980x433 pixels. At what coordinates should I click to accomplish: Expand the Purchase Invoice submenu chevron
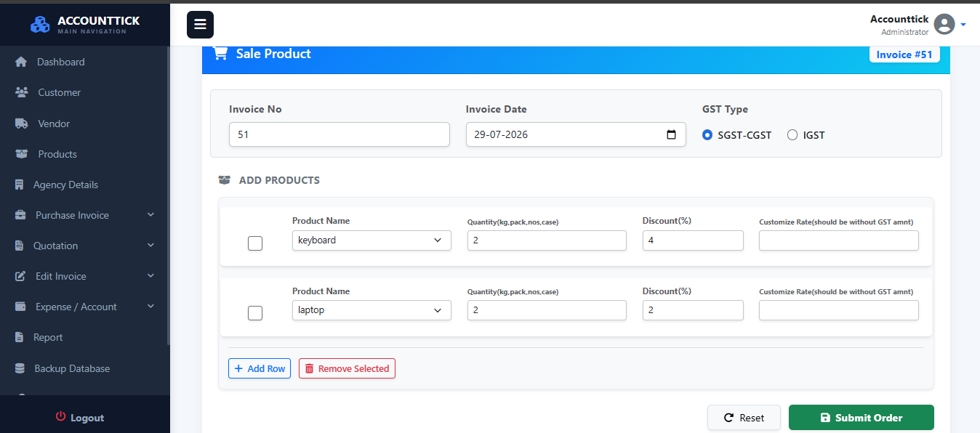pos(150,215)
